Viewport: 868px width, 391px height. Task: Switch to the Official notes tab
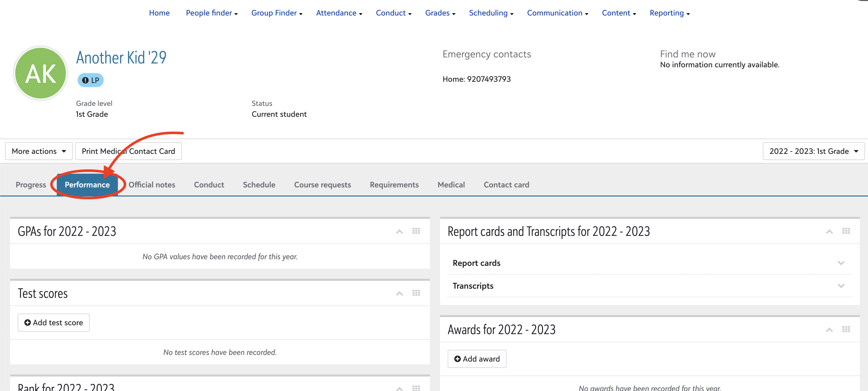tap(152, 185)
